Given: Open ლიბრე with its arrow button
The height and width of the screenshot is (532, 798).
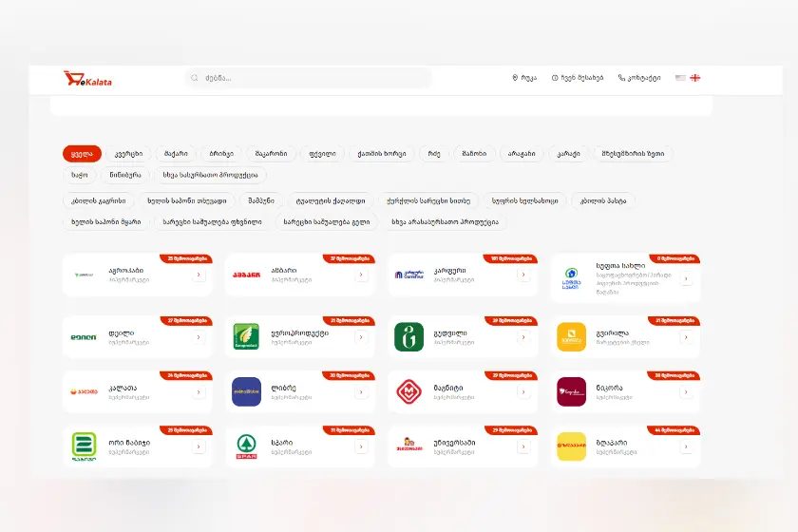Looking at the screenshot, I should click(x=361, y=392).
